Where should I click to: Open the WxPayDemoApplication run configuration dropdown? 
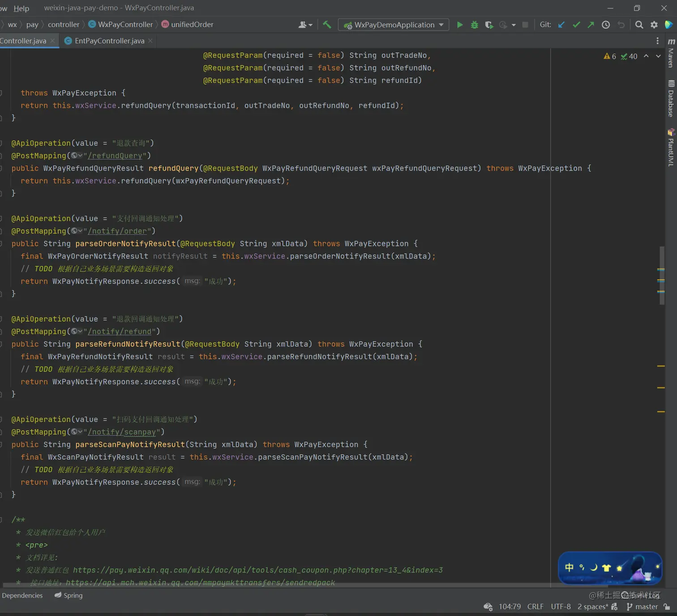click(394, 25)
